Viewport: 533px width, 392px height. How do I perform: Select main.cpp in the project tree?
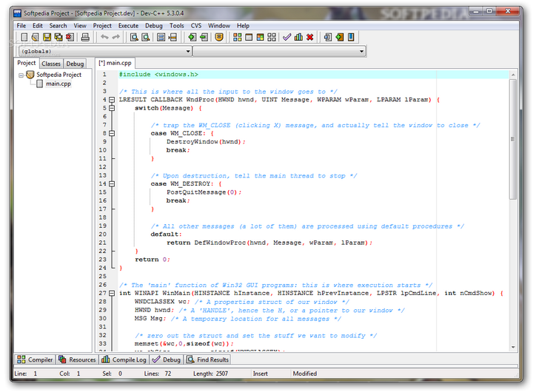tap(58, 84)
